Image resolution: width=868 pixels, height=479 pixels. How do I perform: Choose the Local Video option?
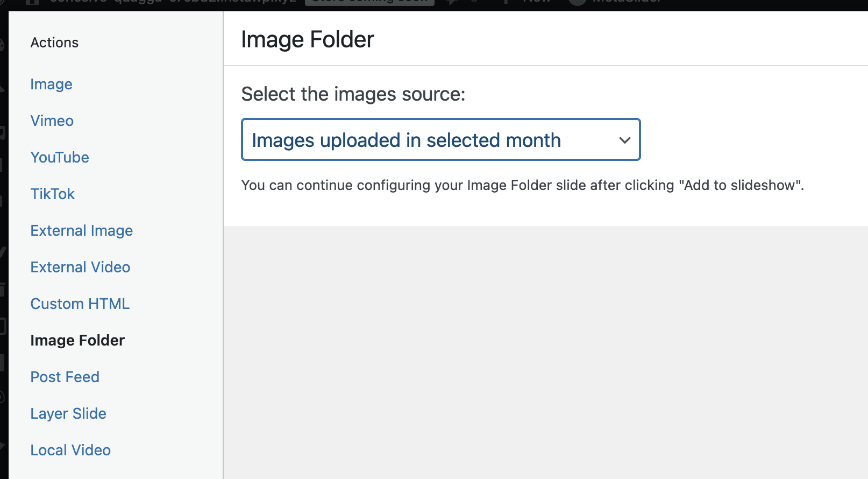[70, 450]
